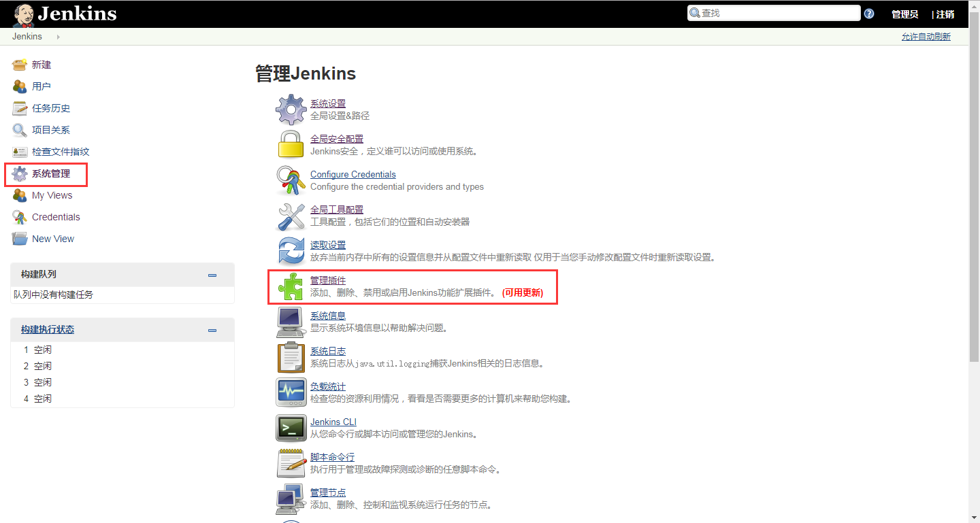
Task: Click the clipboard icon for 系统日志
Action: click(x=291, y=357)
